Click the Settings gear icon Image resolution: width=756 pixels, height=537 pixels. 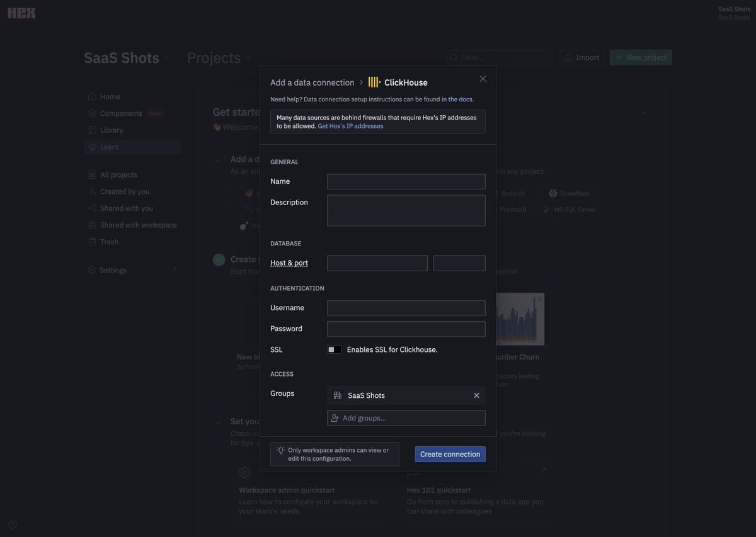[x=92, y=270]
